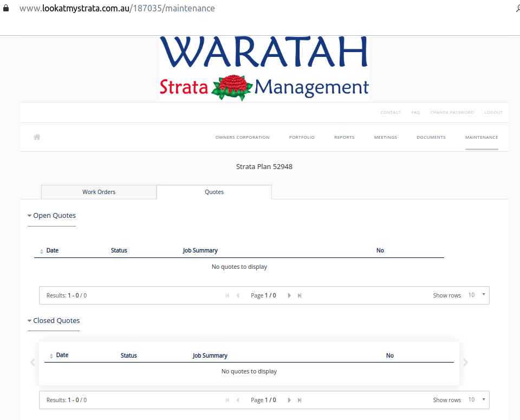Click Strata Plan 52948 heading
Image resolution: width=520 pixels, height=420 pixels.
tap(264, 166)
